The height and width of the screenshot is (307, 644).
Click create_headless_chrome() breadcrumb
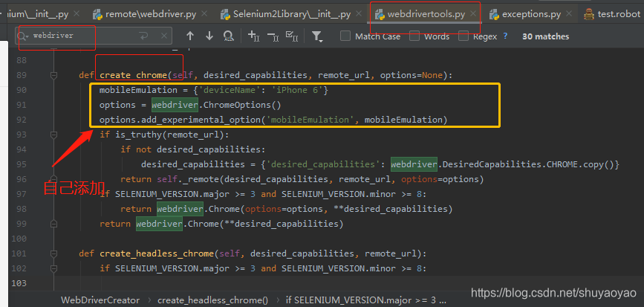(212, 300)
